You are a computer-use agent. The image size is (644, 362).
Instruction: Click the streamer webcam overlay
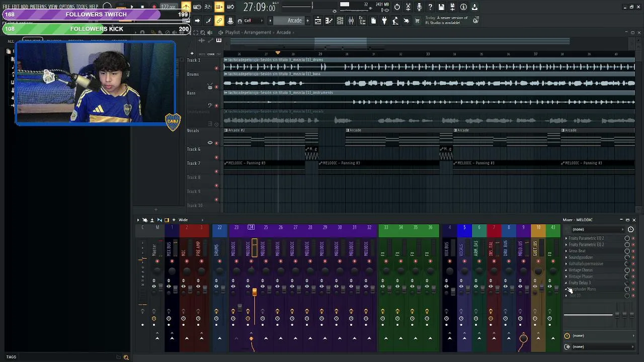[96, 83]
